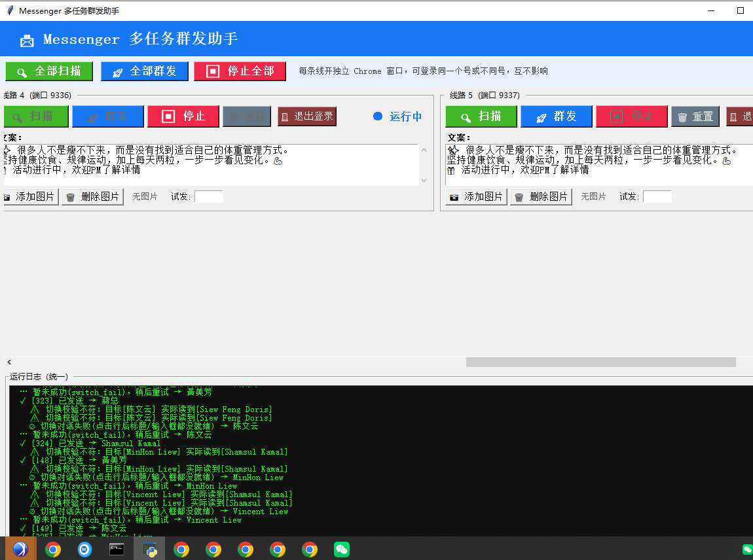Click 删除图片 trash button in 线路 4
This screenshot has width=753, height=560.
point(93,197)
